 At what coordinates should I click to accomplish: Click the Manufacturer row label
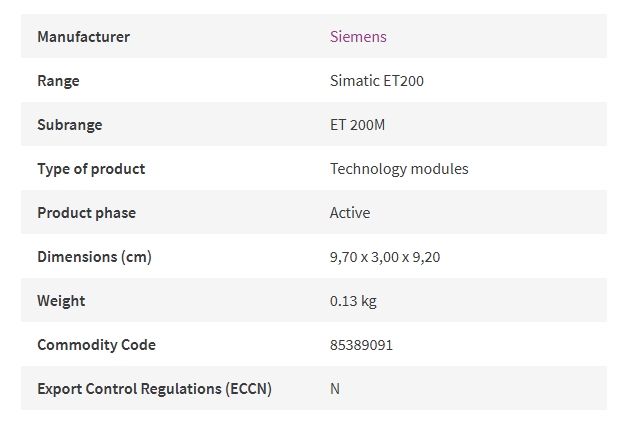[83, 37]
